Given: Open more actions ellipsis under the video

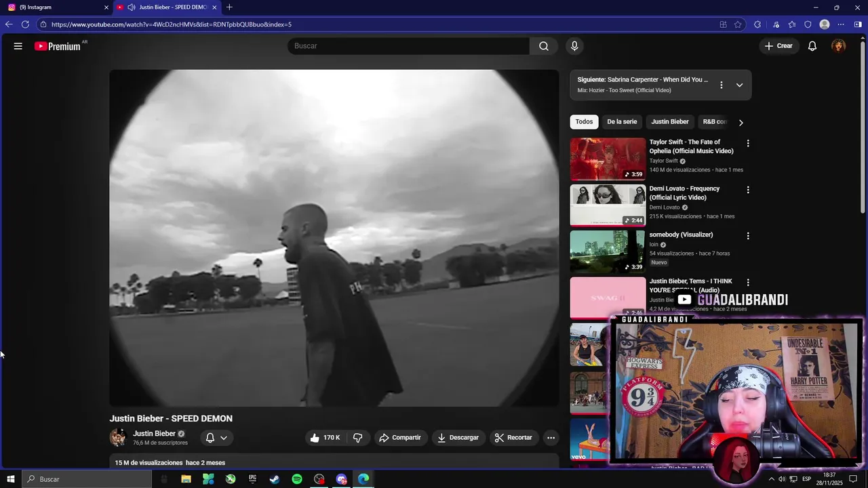Looking at the screenshot, I should pos(551,438).
